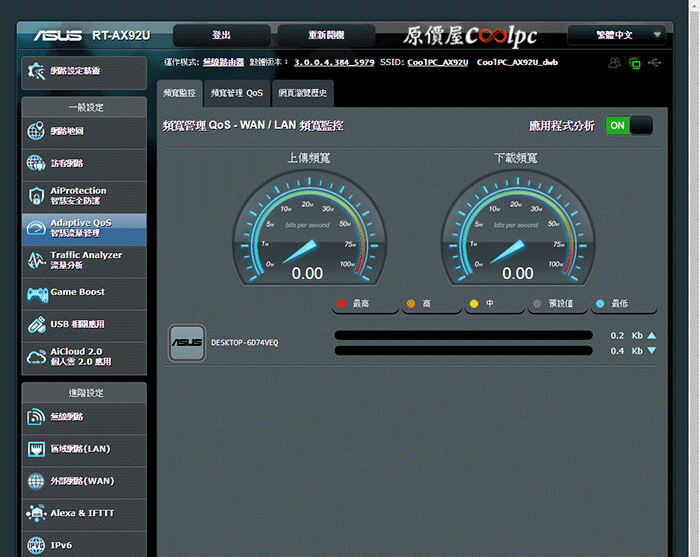This screenshot has width=700, height=557.
Task: Open the Traffic Analyzer waveform icon
Action: pos(36,260)
